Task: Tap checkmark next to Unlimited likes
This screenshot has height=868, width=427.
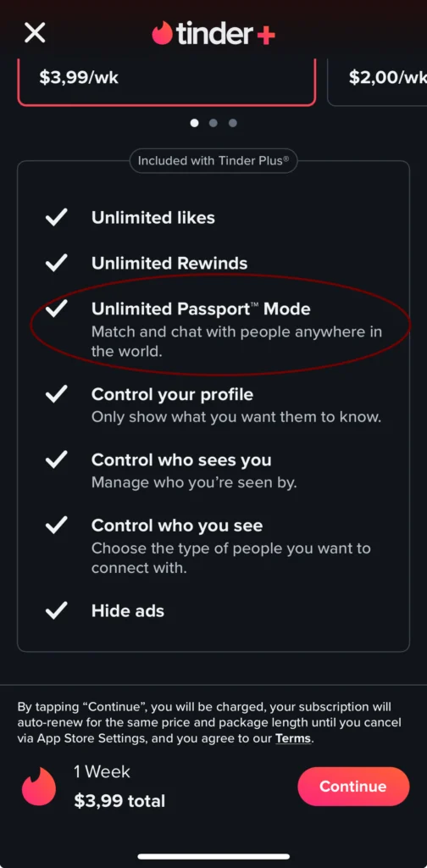Action: click(57, 218)
